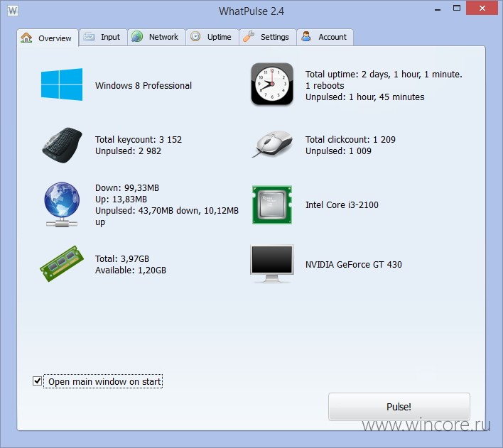Image resolution: width=503 pixels, height=448 pixels.
Task: Click Unpulsed: 1 hour, 45 minutes text
Action: click(x=364, y=97)
